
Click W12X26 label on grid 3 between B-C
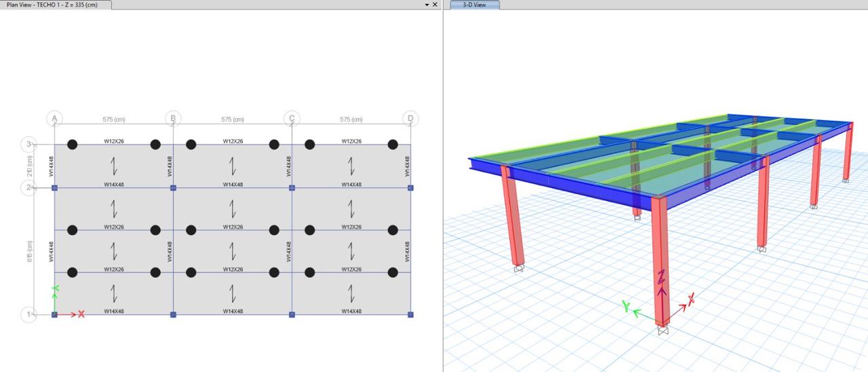[x=232, y=141]
